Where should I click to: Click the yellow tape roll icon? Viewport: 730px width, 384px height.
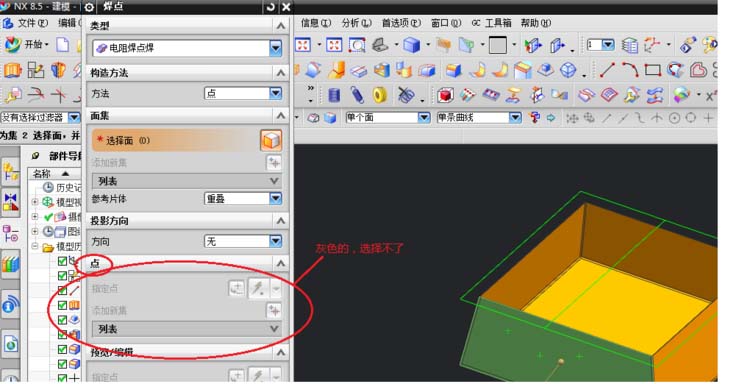tap(380, 95)
